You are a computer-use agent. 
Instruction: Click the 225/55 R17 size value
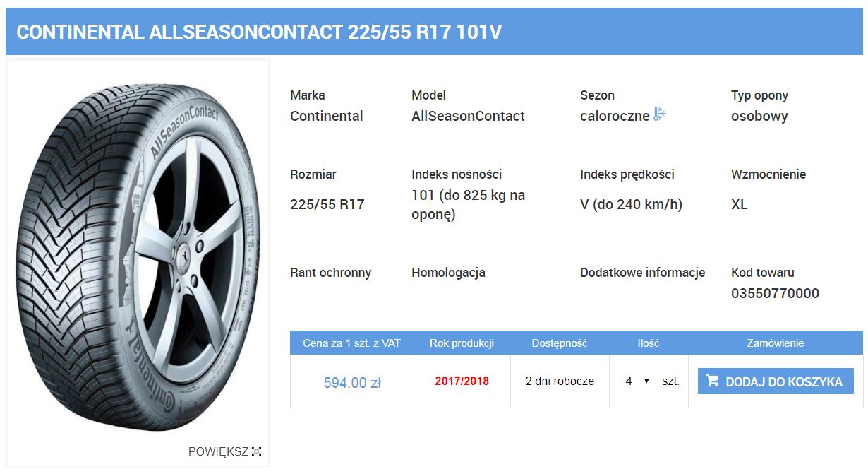(327, 205)
